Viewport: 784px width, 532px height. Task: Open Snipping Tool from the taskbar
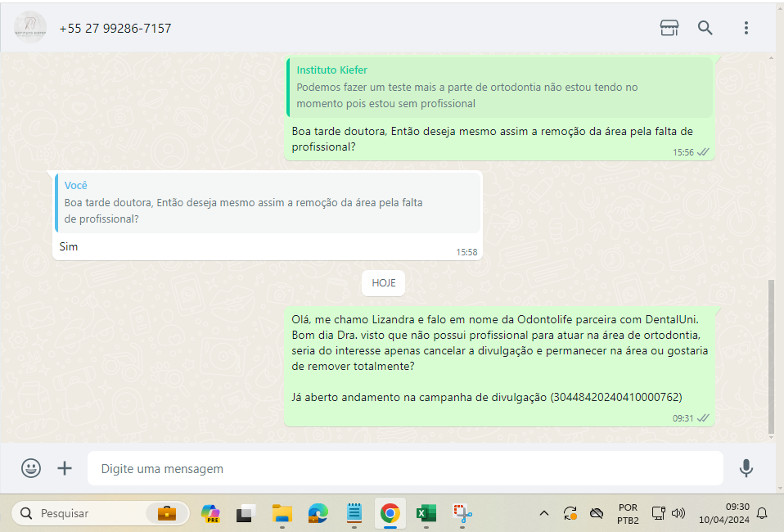pos(462,513)
